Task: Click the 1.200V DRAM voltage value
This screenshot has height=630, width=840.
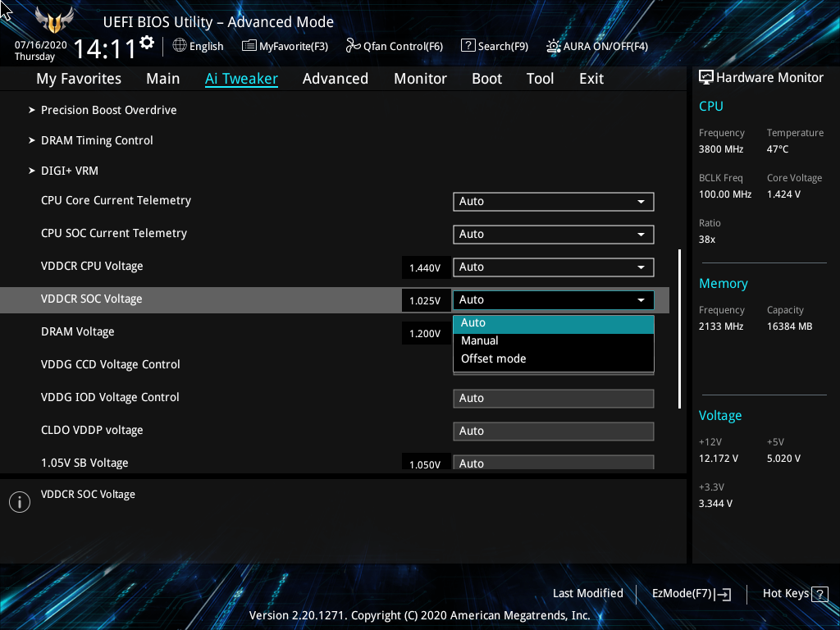Action: (425, 334)
